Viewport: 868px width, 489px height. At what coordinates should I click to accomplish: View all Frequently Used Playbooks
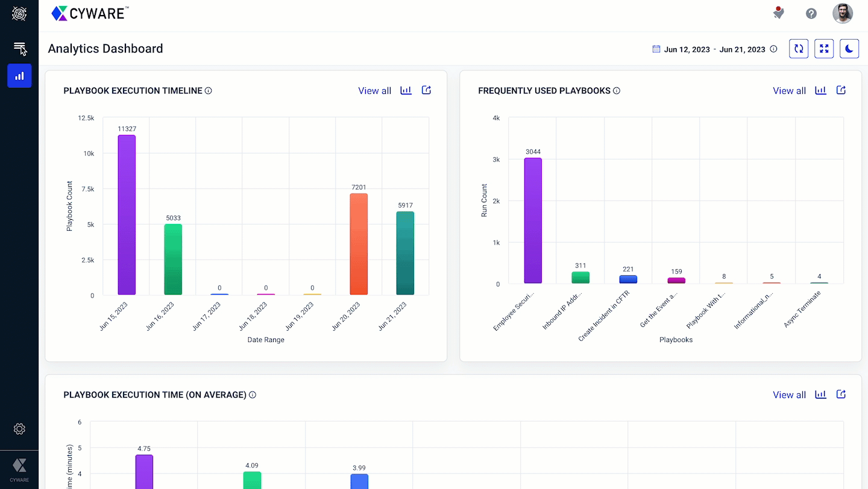(x=789, y=91)
